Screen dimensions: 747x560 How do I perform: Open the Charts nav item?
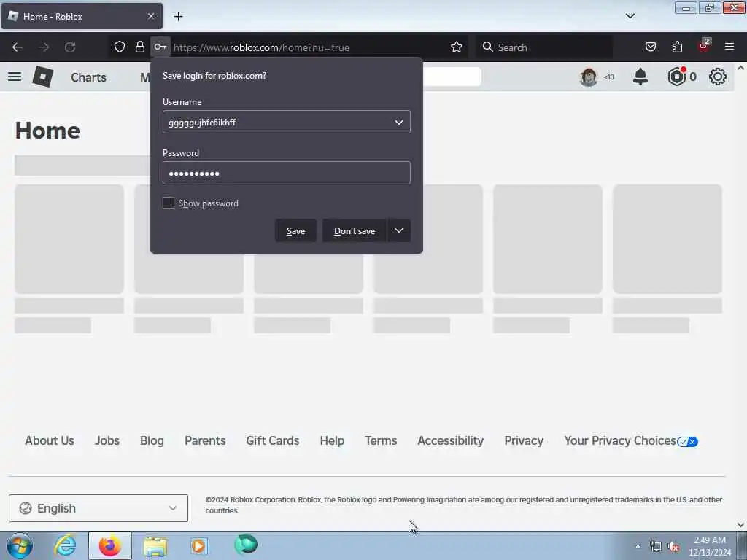pyautogui.click(x=88, y=77)
